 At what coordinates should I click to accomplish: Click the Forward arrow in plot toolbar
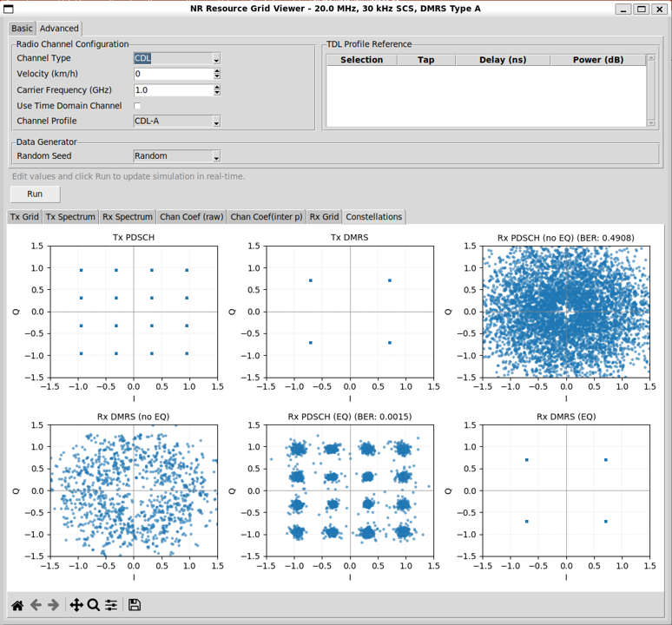[x=53, y=605]
